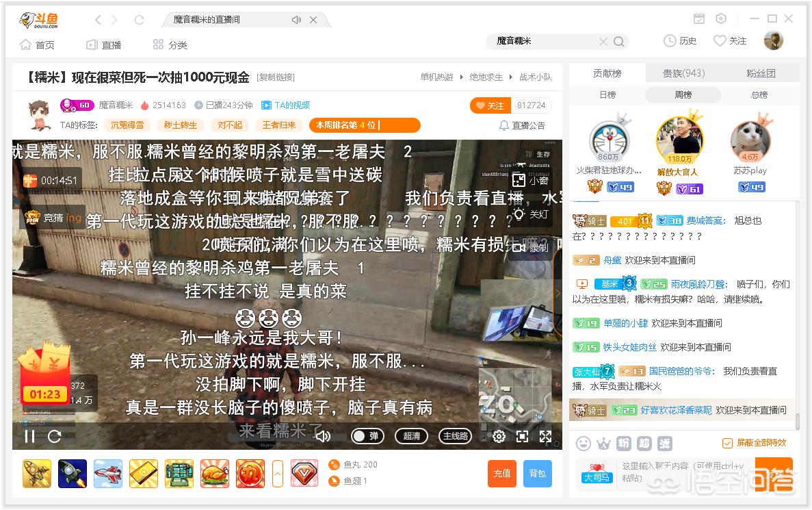Click the V diamond noble gift icon
812x510 pixels.
(x=304, y=473)
